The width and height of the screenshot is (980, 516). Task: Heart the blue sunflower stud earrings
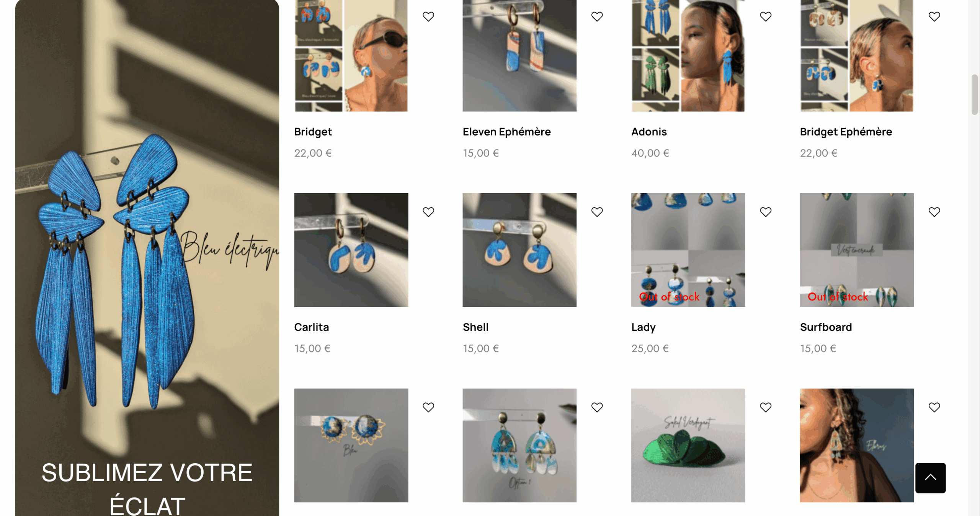pyautogui.click(x=428, y=407)
